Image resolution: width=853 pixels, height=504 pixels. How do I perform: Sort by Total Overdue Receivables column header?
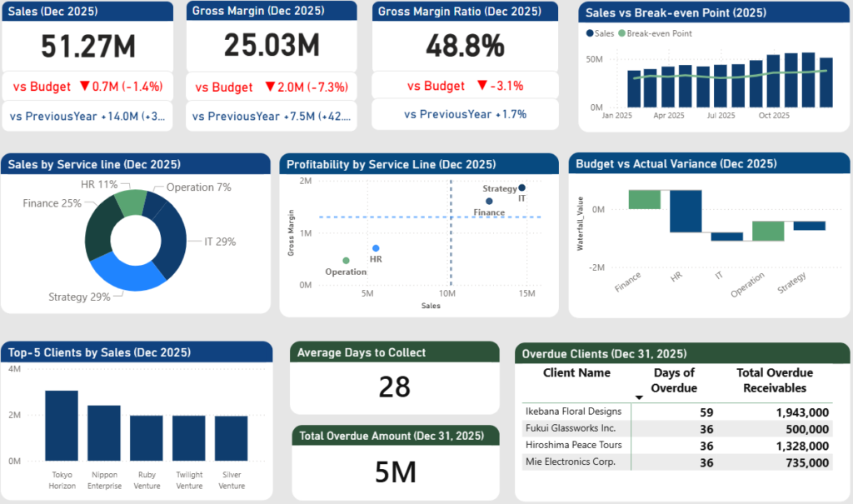click(774, 380)
